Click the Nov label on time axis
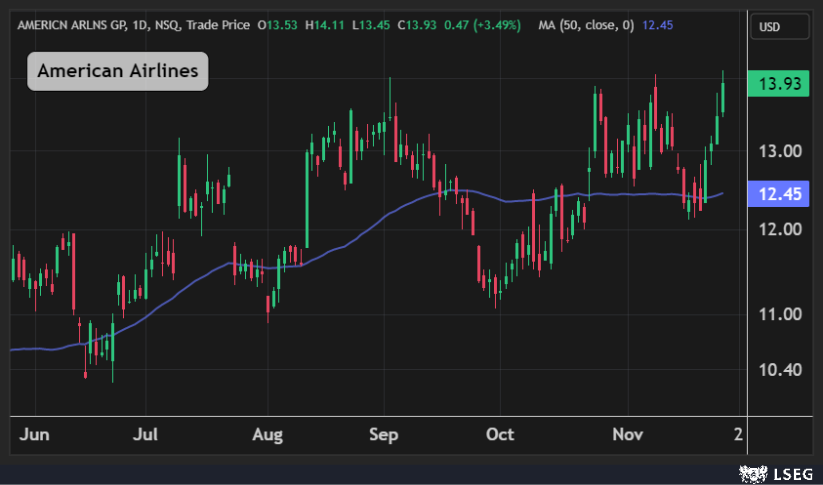The height and width of the screenshot is (485, 823). tap(627, 435)
